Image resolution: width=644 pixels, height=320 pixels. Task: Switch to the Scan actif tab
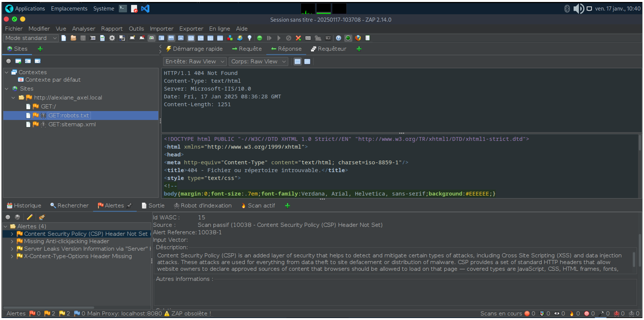point(258,206)
